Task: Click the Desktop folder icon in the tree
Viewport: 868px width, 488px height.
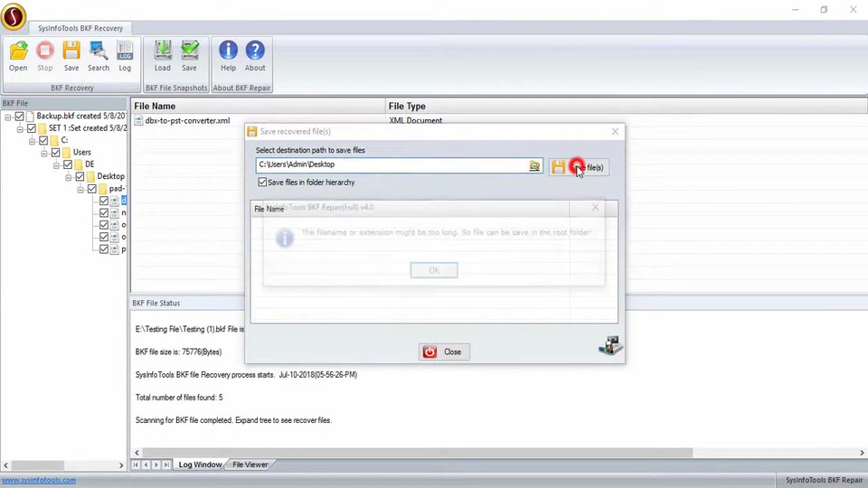Action: [x=90, y=176]
